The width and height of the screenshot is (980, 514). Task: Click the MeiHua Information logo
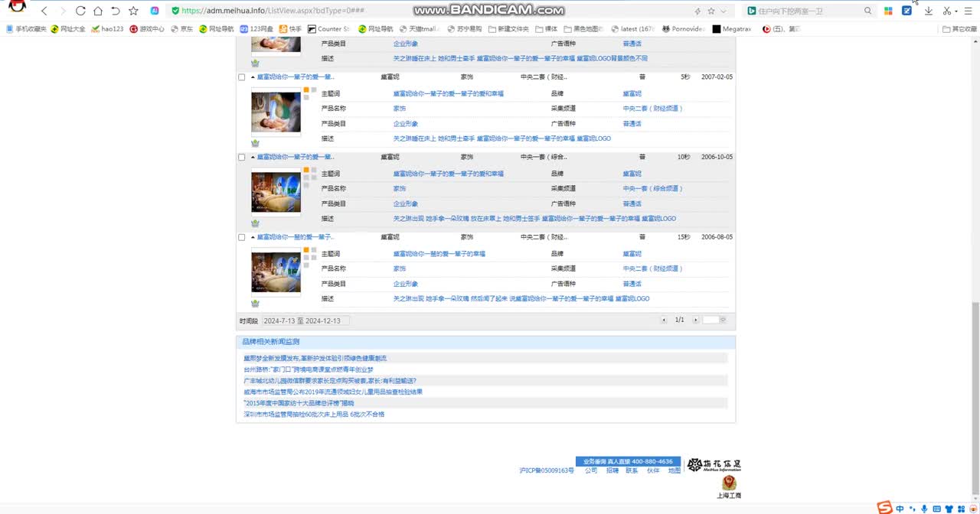click(x=714, y=464)
